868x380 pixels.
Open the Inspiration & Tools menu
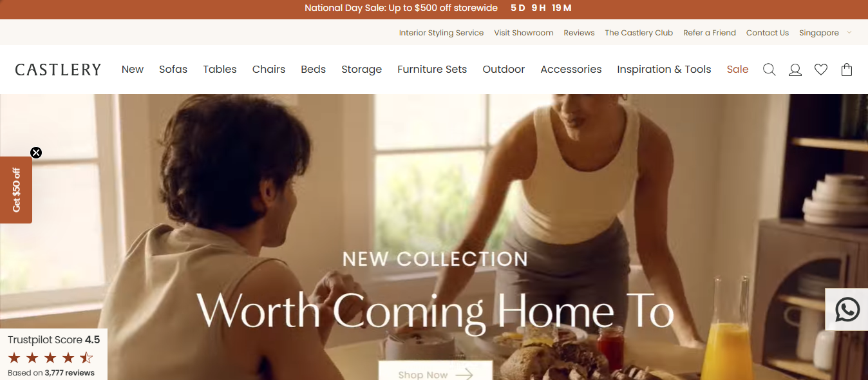tap(664, 70)
